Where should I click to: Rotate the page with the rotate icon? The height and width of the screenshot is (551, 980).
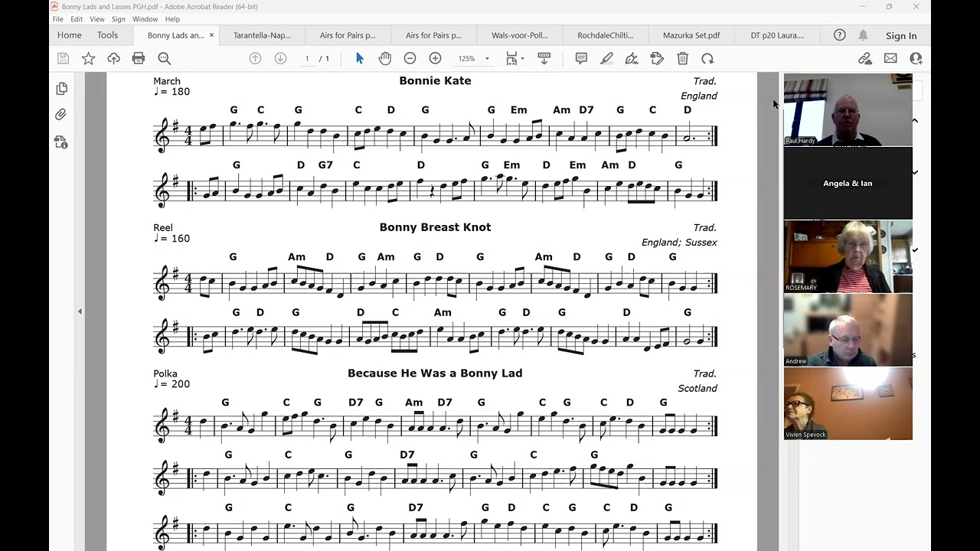pyautogui.click(x=707, y=58)
